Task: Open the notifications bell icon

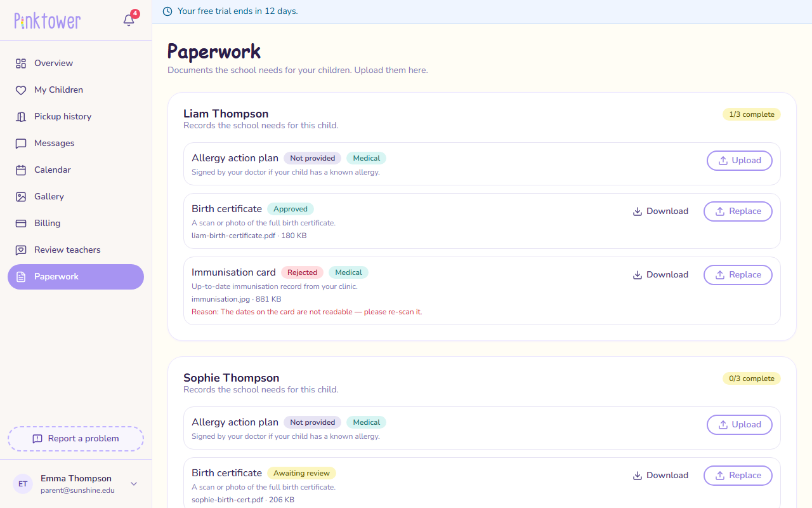Action: pos(129,20)
